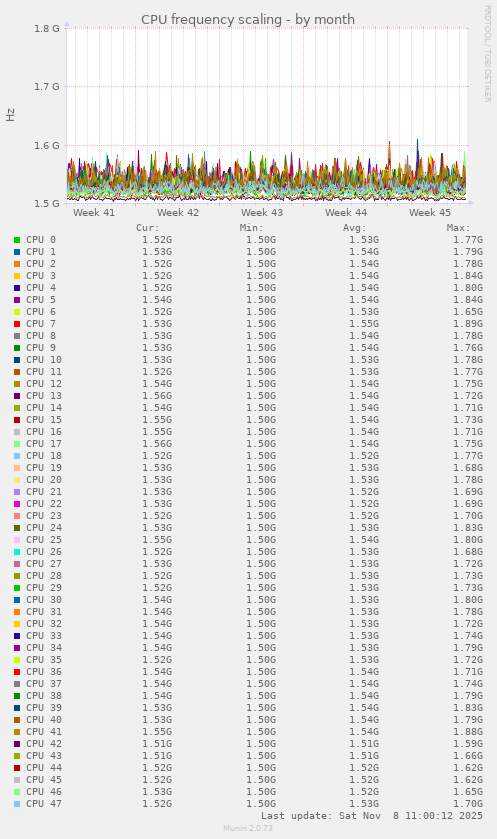Viewport: 497px width, 839px height.
Task: Click the CPU 47 light-blue legend swatch
Action: pos(17,804)
